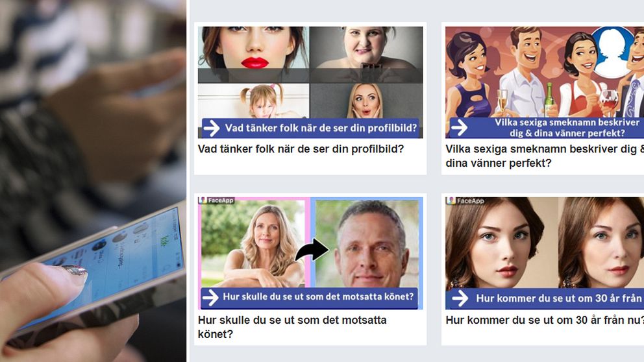Open link 'Hur kommer du se ut om 30 år från nu?'
644x362 pixels.
pyautogui.click(x=545, y=320)
